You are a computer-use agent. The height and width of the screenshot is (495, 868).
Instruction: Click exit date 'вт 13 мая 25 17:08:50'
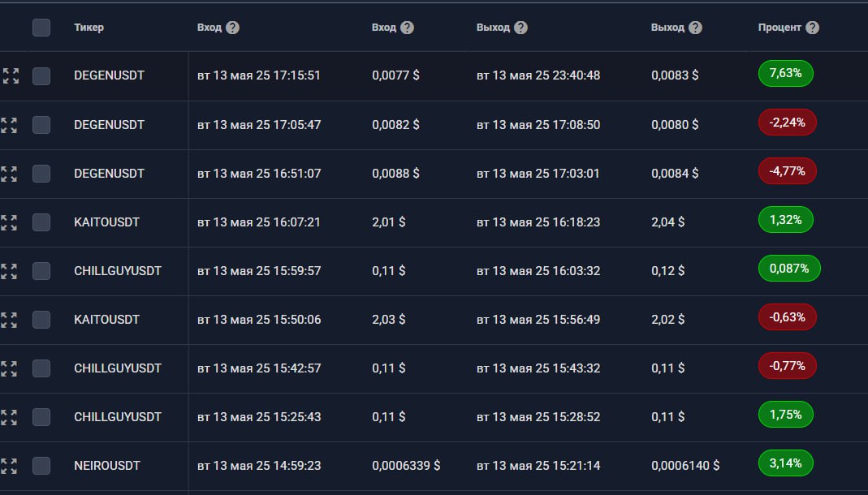tap(538, 125)
